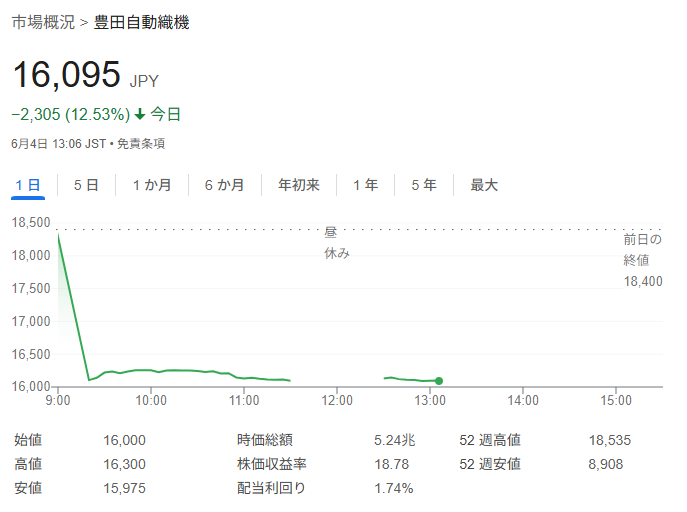Click the 9:00 time axis label
687x512 pixels.
click(58, 400)
